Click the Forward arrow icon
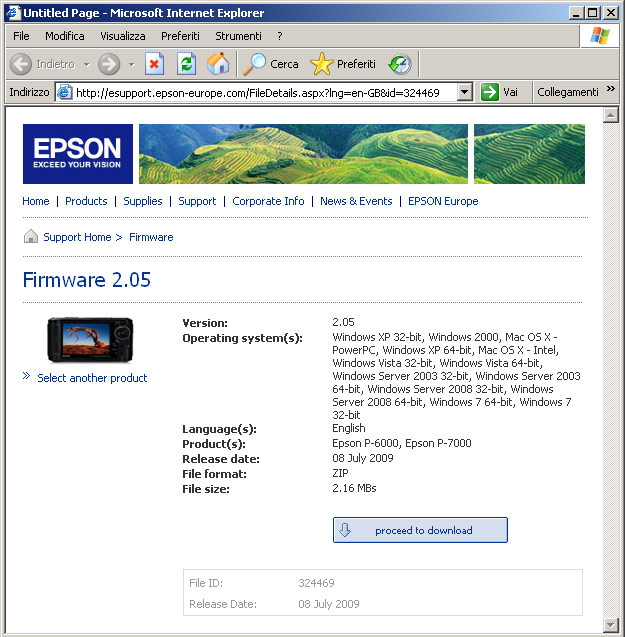The height and width of the screenshot is (637, 625). [109, 64]
